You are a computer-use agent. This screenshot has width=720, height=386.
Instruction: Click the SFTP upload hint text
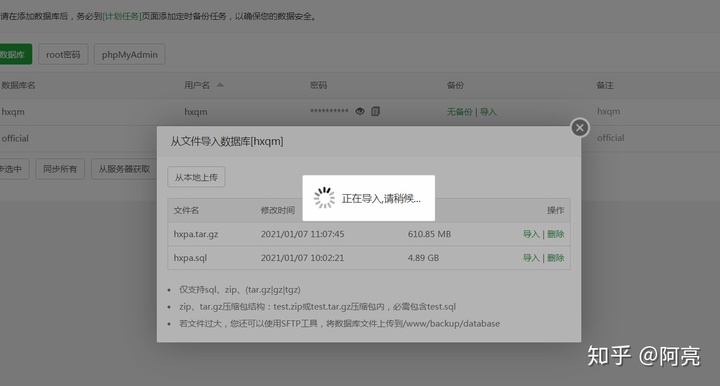(339, 324)
